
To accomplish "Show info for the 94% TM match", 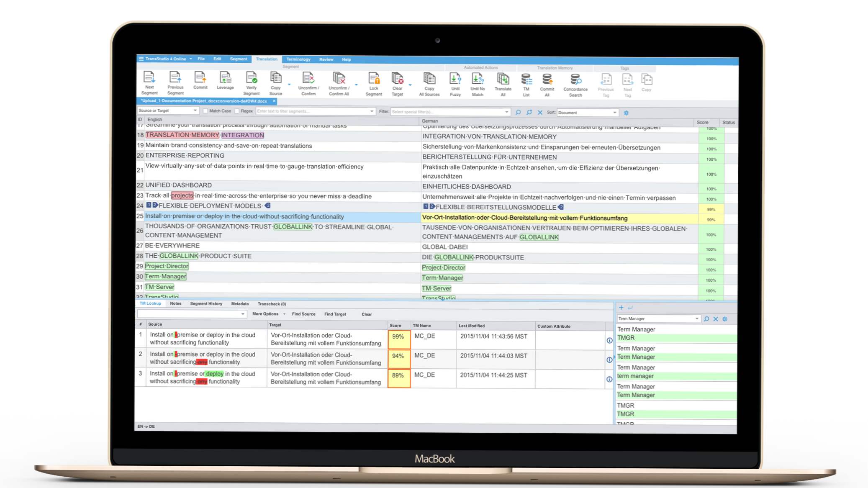I will (609, 360).
